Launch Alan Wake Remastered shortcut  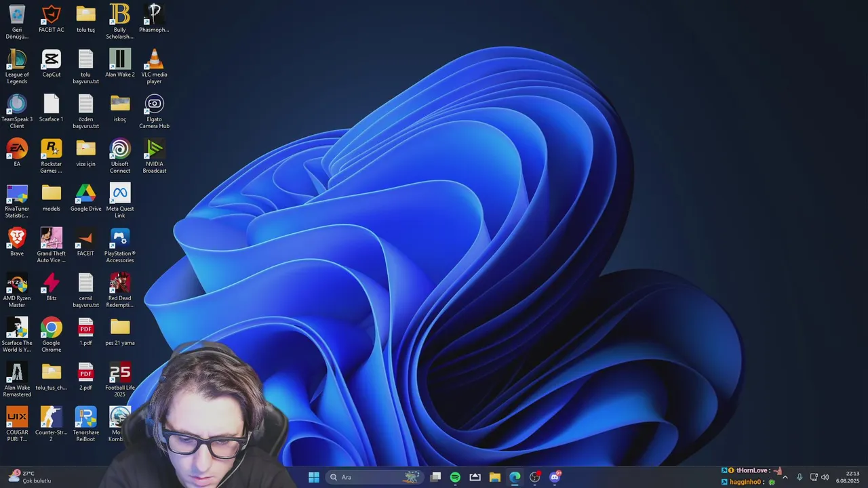click(17, 379)
